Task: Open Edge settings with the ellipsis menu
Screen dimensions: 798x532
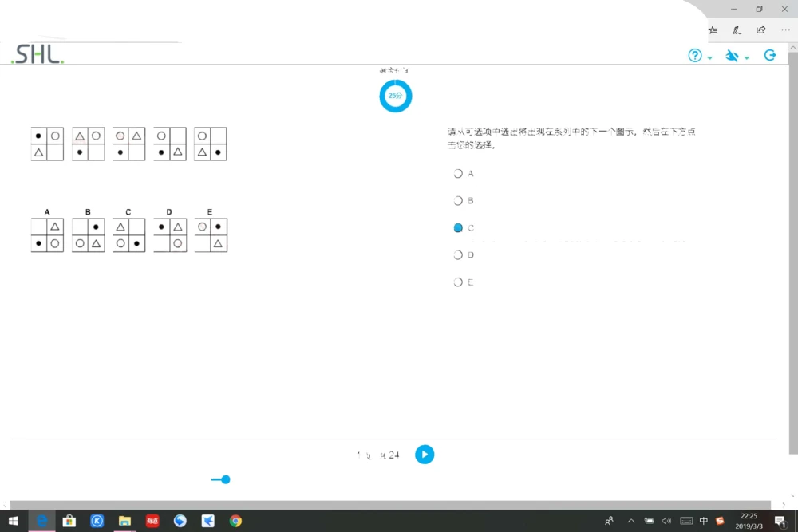Action: (785, 30)
